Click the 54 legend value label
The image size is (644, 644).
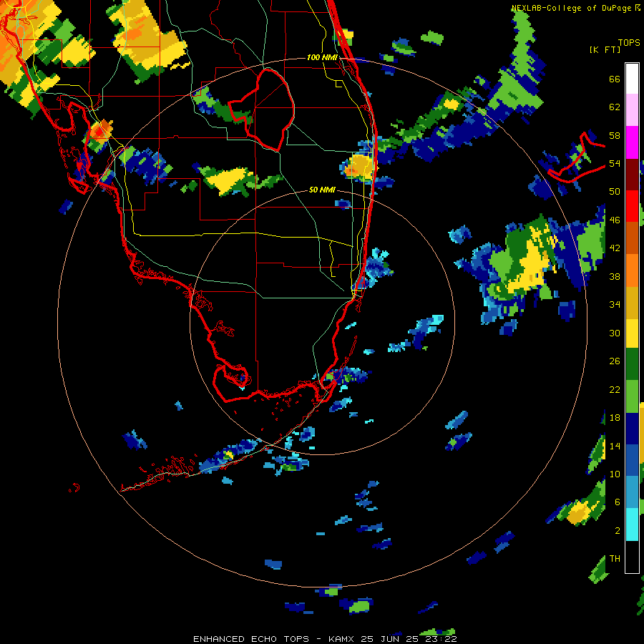click(615, 163)
